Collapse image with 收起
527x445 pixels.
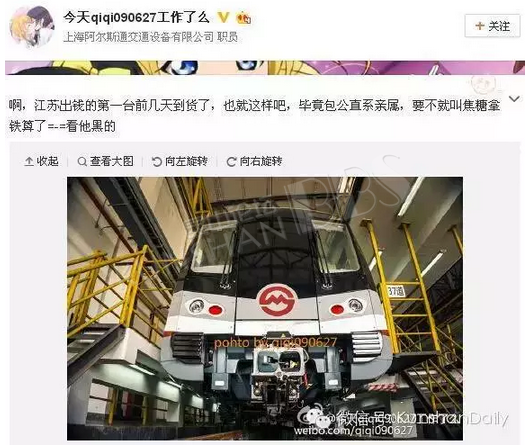[x=42, y=161]
